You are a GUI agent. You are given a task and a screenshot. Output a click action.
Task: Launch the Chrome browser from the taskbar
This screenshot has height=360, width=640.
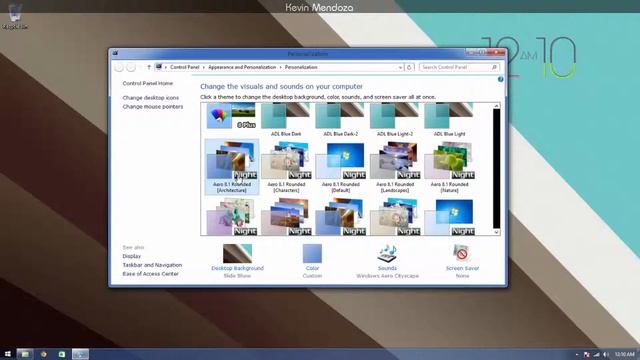pyautogui.click(x=43, y=354)
